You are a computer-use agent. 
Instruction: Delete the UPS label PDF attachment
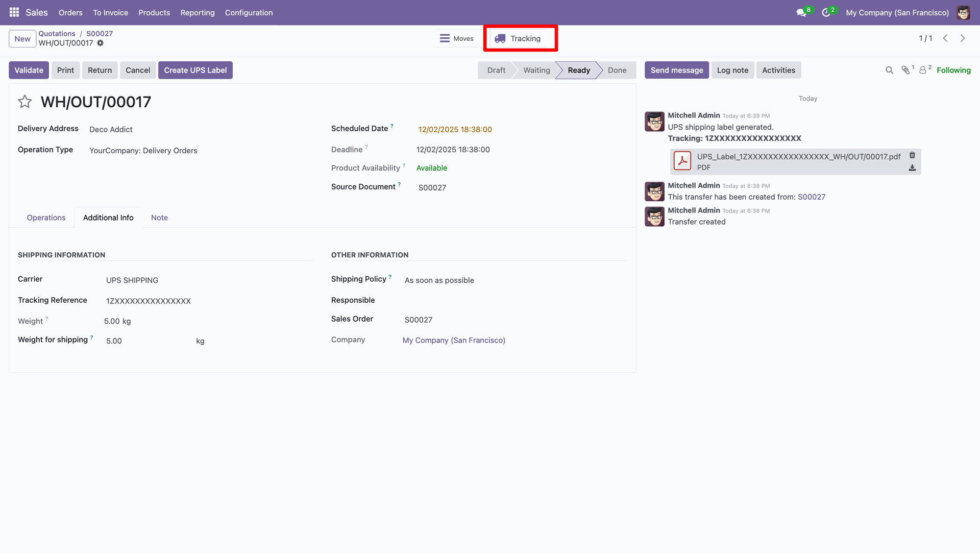coord(912,155)
